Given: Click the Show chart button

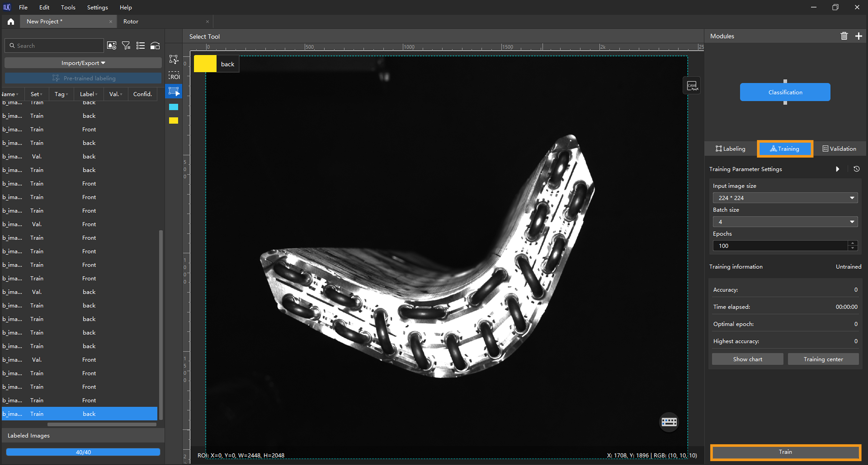Looking at the screenshot, I should [747, 359].
